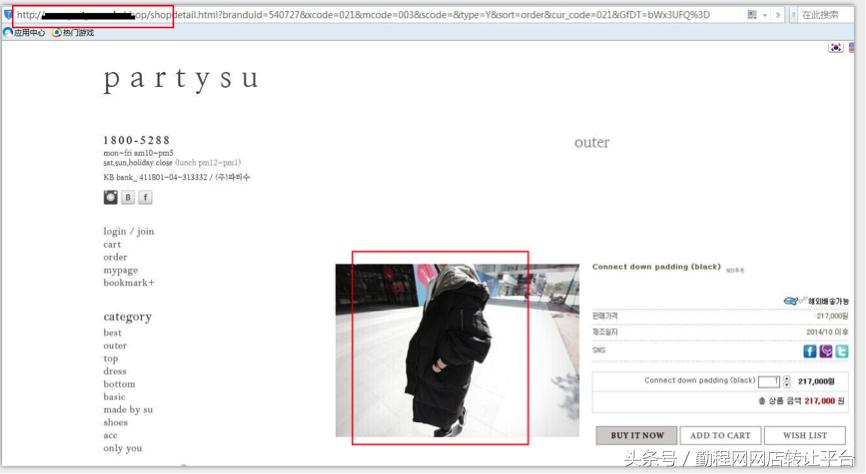
Task: Select the Korean flag language icon
Action: click(836, 48)
